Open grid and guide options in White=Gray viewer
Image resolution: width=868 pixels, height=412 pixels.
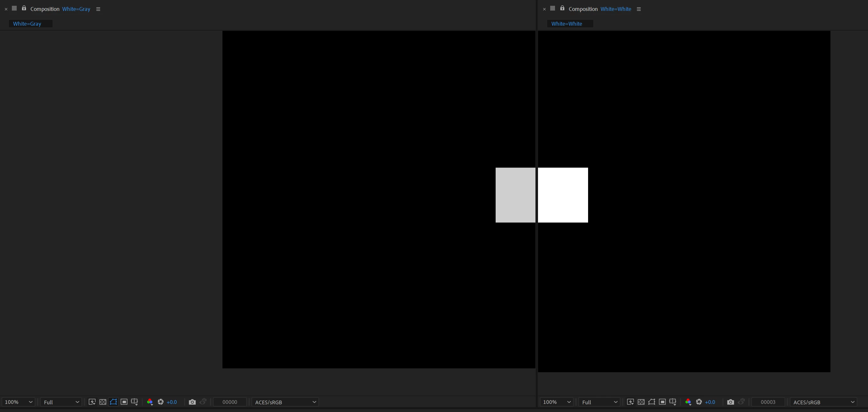[135, 402]
